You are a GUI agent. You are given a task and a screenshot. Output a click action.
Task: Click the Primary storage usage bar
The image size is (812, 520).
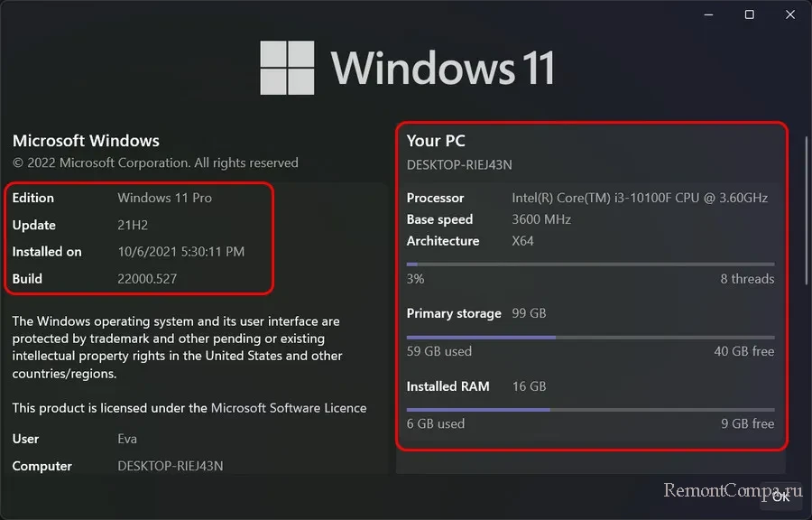pos(590,337)
